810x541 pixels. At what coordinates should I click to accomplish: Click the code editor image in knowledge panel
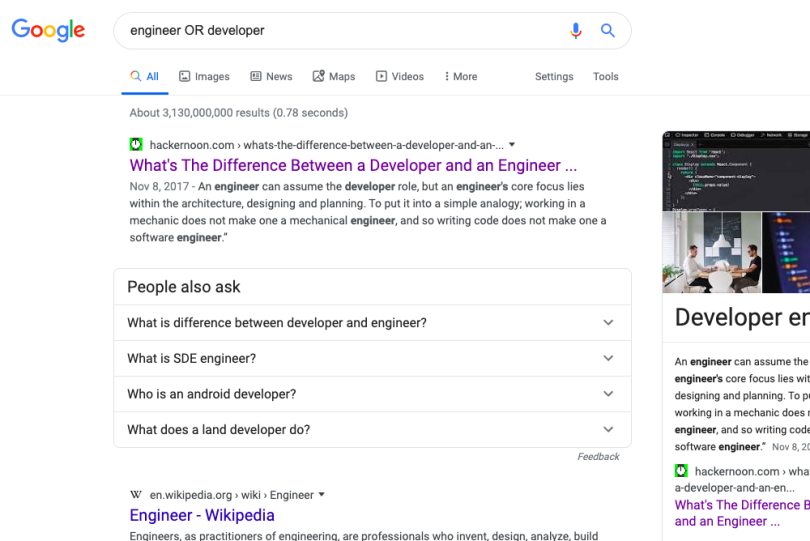[x=736, y=171]
